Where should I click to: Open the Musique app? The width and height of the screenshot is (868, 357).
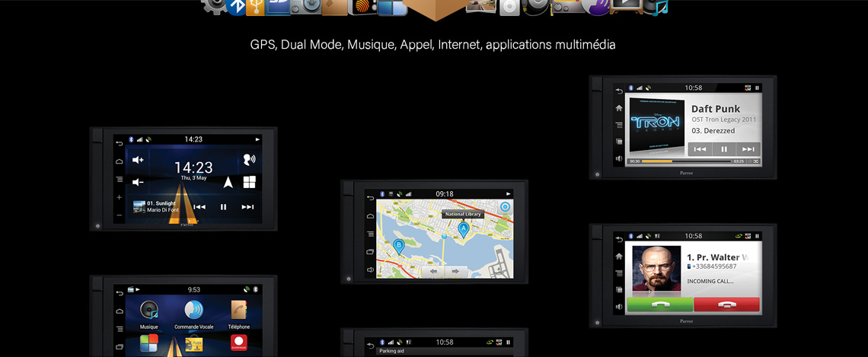coord(149,311)
